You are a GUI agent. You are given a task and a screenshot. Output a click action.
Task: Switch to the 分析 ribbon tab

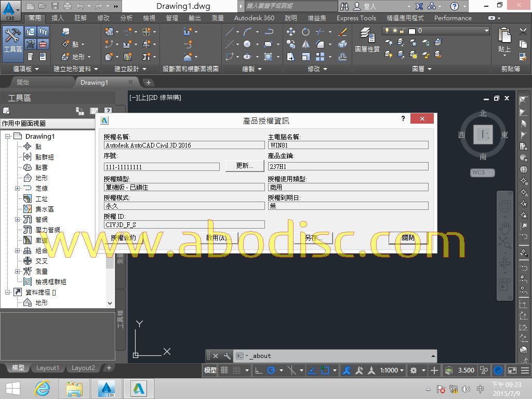(126, 18)
